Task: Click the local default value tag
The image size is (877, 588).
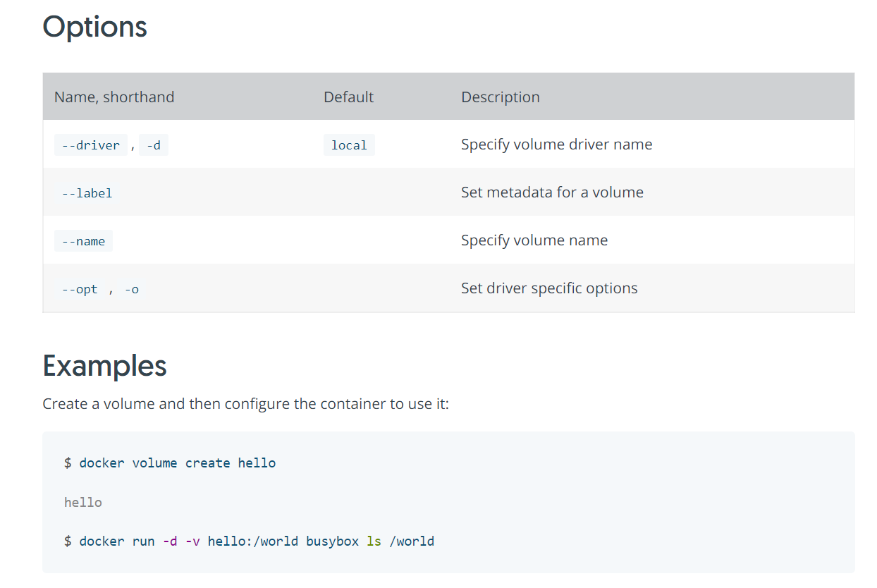Action: 349,145
